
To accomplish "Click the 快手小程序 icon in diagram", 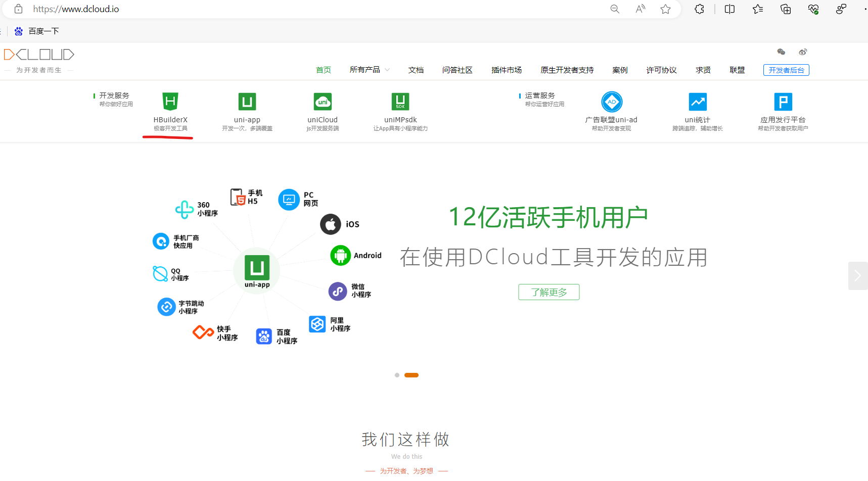I will point(203,332).
